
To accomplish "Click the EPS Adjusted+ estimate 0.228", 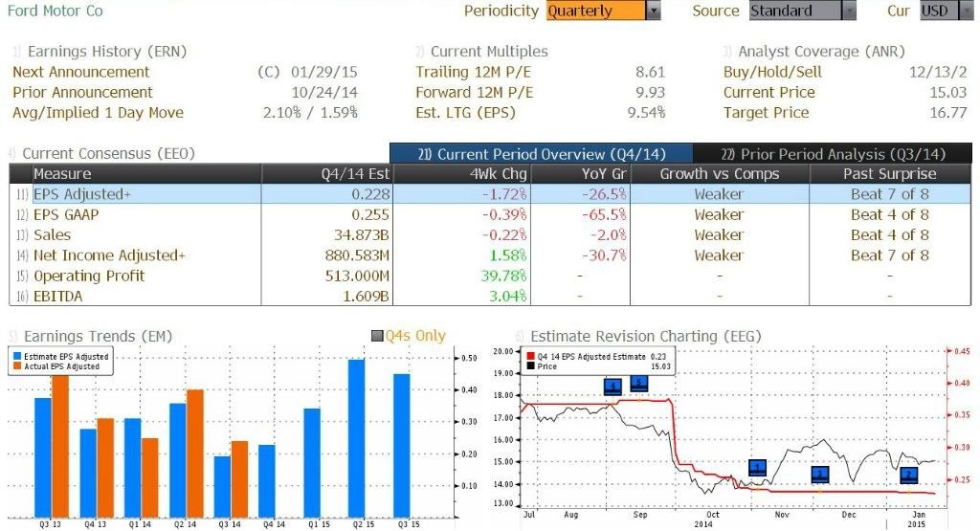I will coord(370,194).
